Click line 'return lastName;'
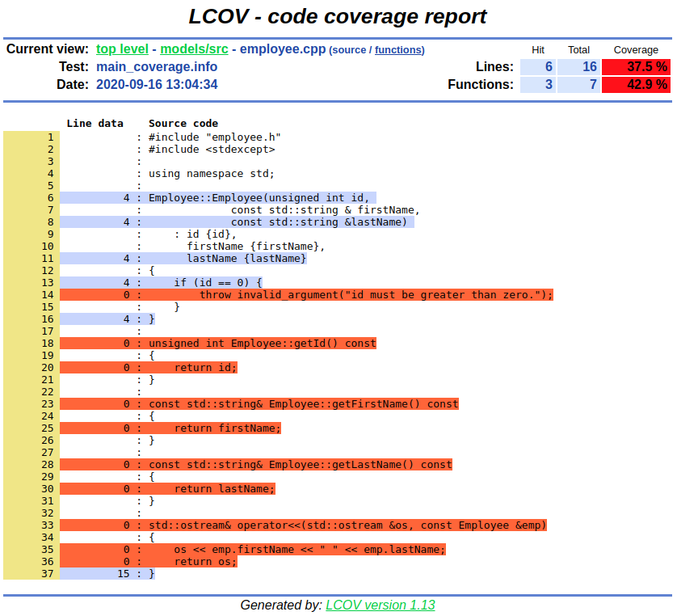Image resolution: width=677 pixels, height=616 pixels. [225, 488]
